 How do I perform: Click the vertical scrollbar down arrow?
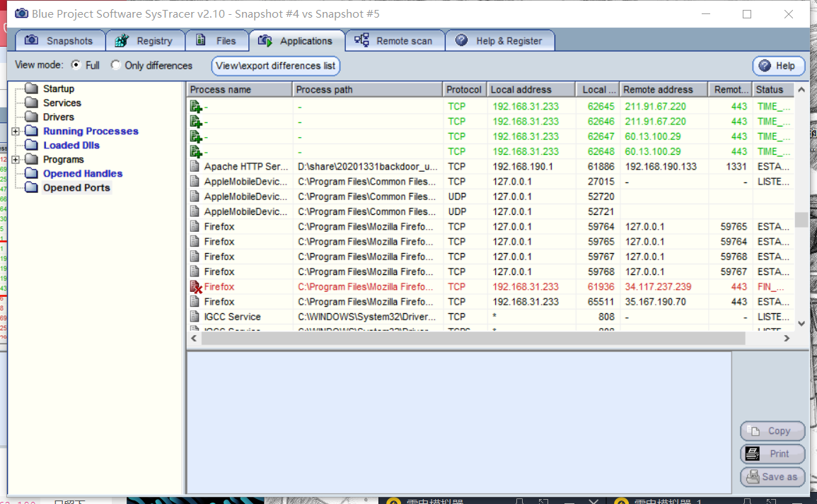click(x=801, y=323)
